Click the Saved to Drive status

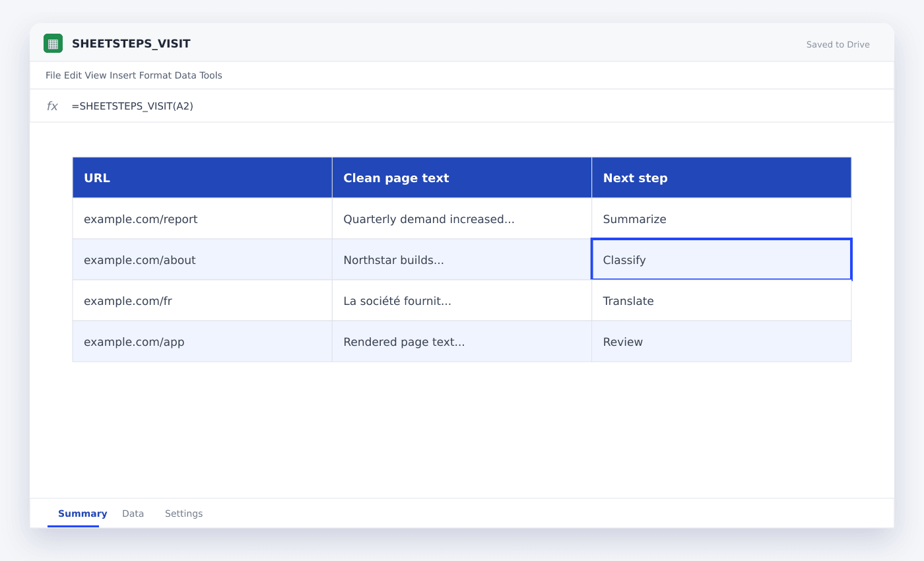[x=838, y=45]
